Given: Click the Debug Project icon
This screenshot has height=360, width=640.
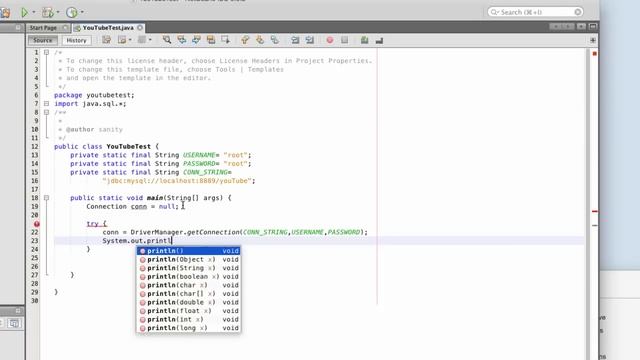Looking at the screenshot, I should 48,13.
